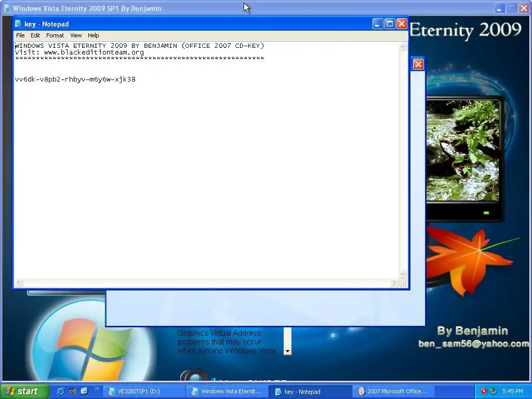Click the Office CD-key text line
Viewport: 532px width, 399px height.
pos(75,79)
